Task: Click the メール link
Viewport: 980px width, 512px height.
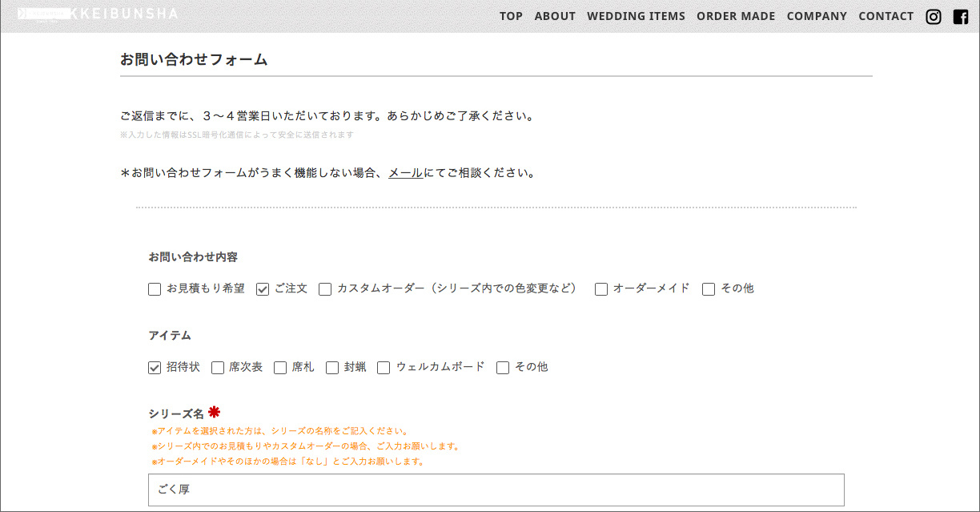Action: pyautogui.click(x=406, y=173)
